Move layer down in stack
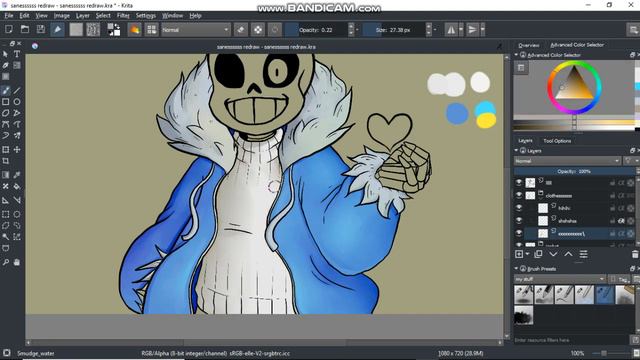 553,254
